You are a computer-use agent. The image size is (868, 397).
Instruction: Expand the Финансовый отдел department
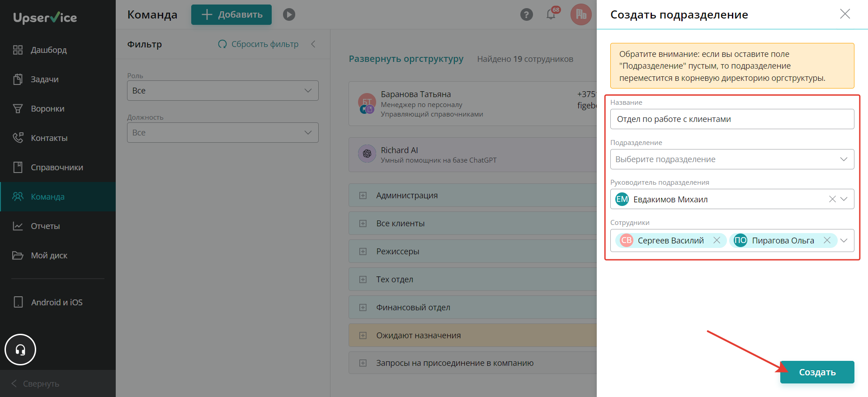[x=363, y=307]
